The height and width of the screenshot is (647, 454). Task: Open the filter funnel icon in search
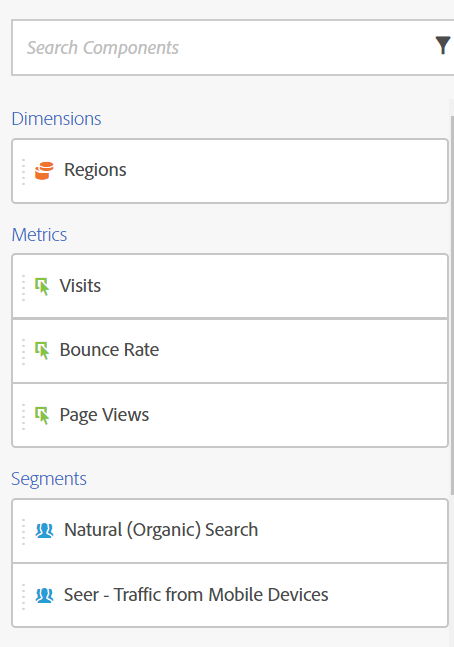pos(442,45)
